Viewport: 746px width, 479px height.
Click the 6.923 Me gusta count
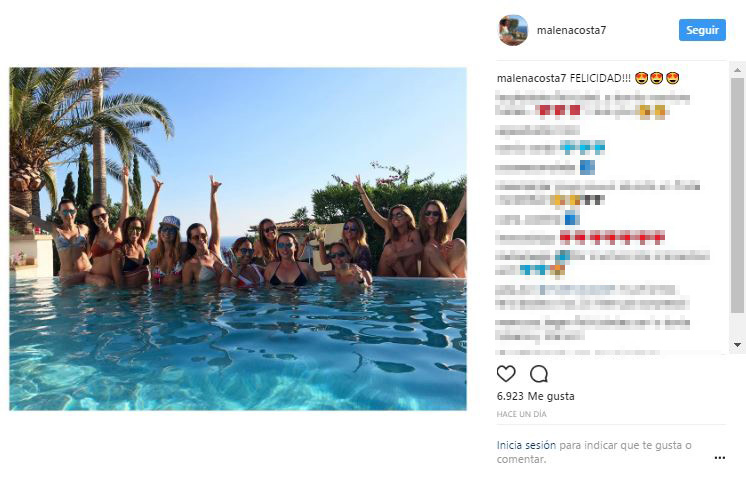(536, 396)
